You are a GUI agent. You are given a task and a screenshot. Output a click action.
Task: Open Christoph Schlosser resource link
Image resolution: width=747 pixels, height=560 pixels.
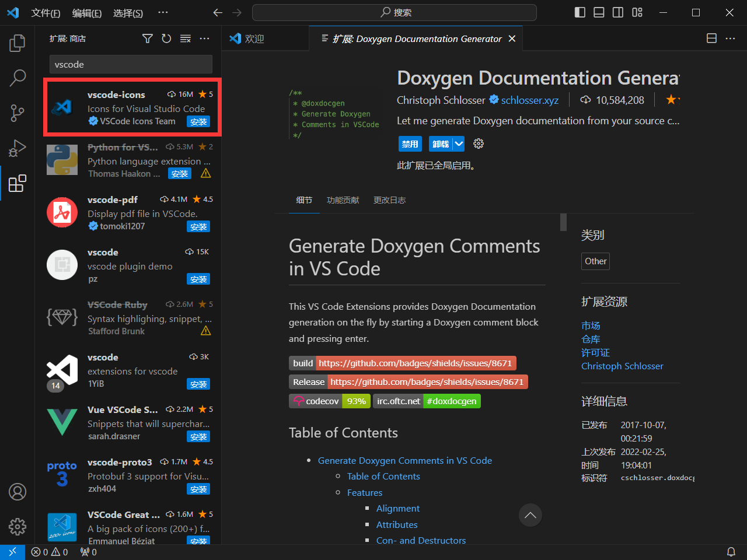click(622, 366)
